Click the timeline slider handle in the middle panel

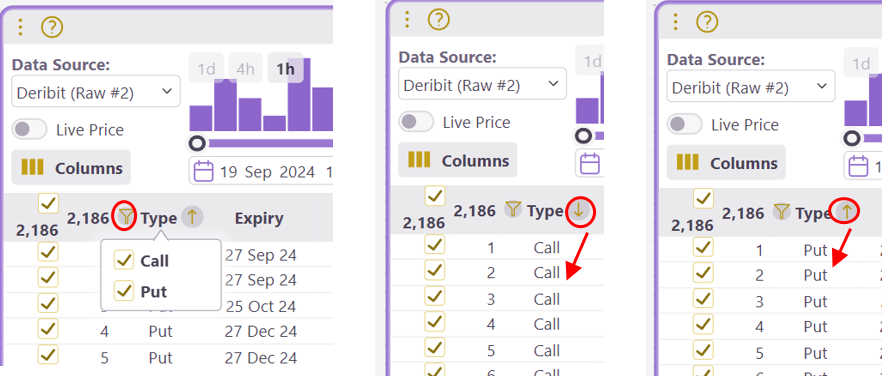pos(583,135)
